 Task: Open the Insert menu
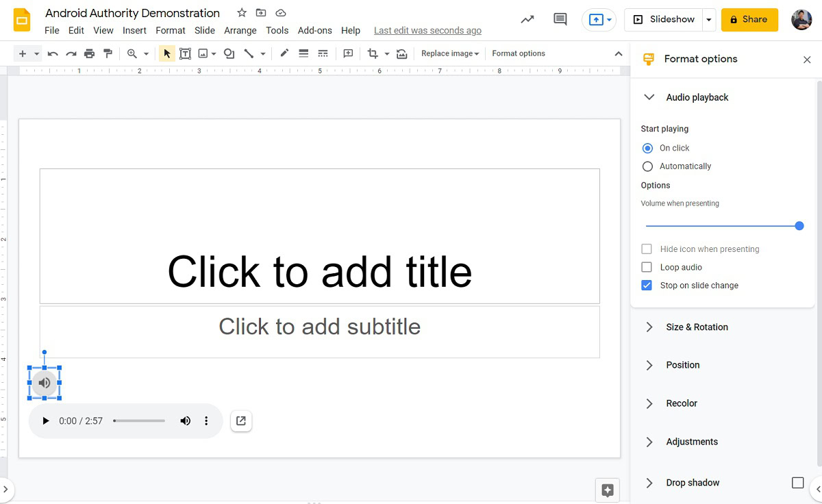pyautogui.click(x=134, y=30)
